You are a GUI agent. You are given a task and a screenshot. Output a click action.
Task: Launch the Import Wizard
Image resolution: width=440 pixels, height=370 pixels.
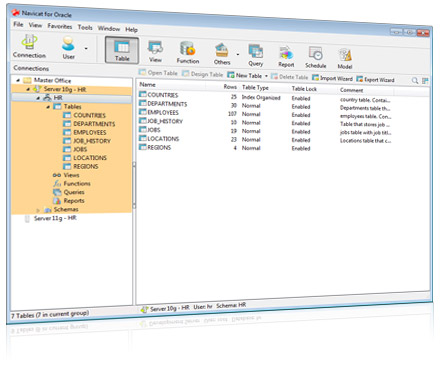tap(332, 78)
